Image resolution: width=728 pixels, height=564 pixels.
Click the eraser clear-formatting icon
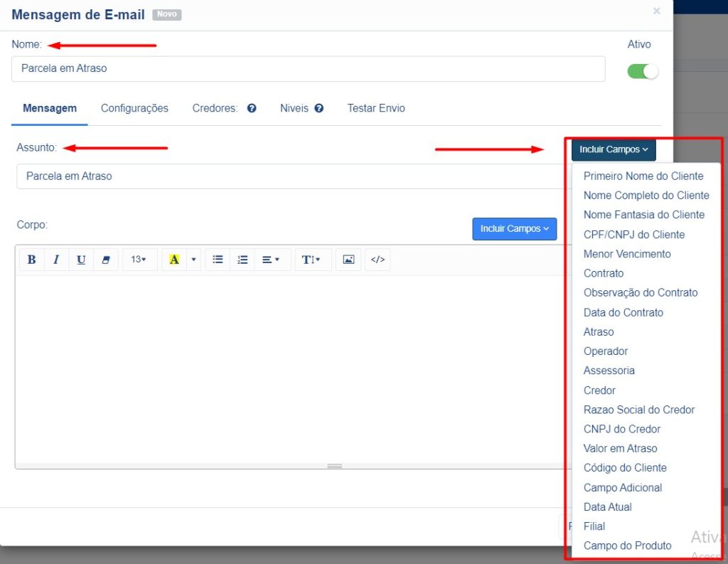click(x=106, y=260)
